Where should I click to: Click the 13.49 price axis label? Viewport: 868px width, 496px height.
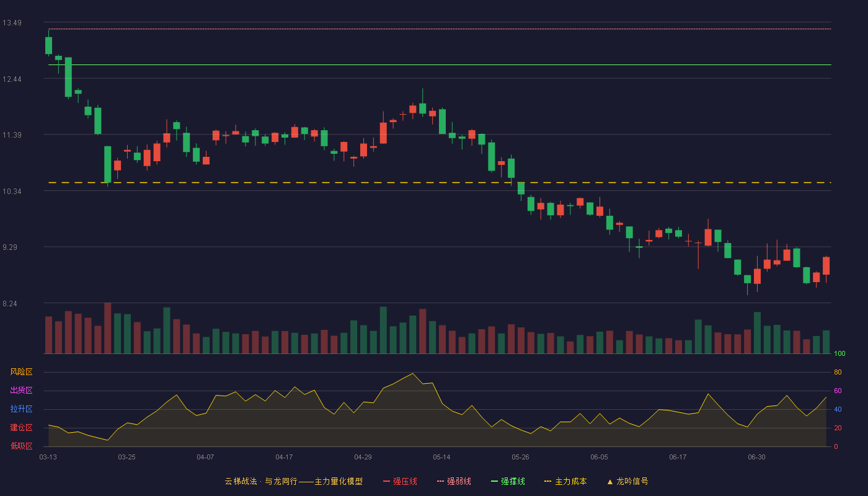click(x=12, y=23)
